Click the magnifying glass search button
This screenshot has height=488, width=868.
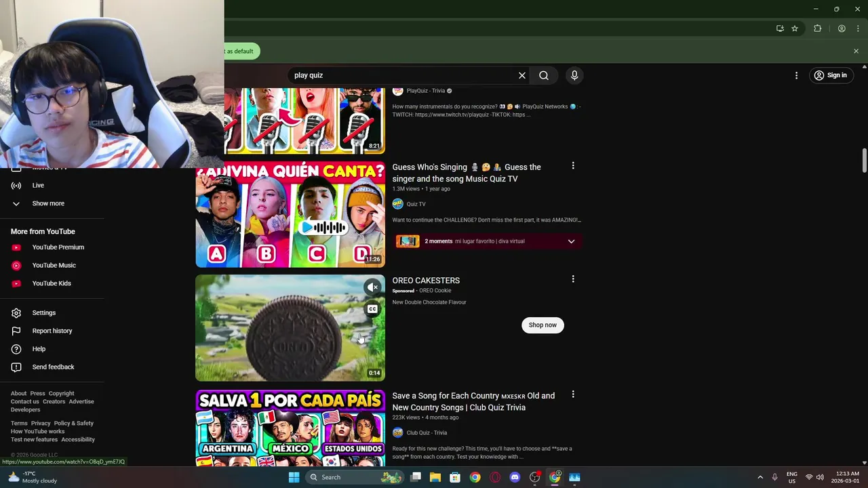(x=544, y=75)
